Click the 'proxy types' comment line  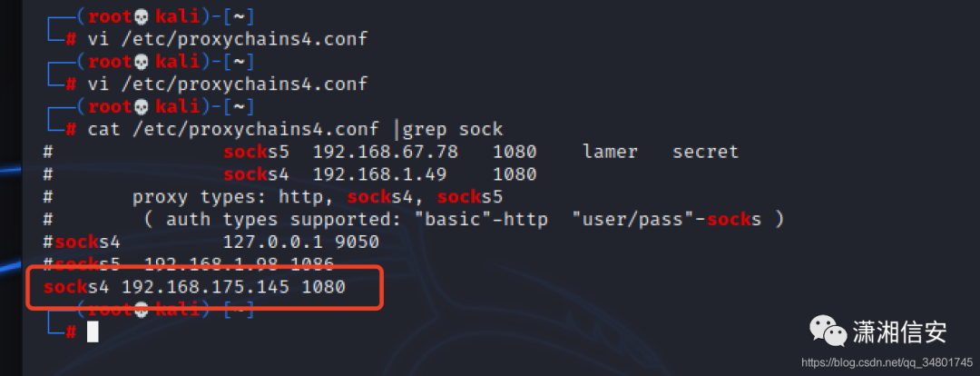pyautogui.click(x=318, y=197)
